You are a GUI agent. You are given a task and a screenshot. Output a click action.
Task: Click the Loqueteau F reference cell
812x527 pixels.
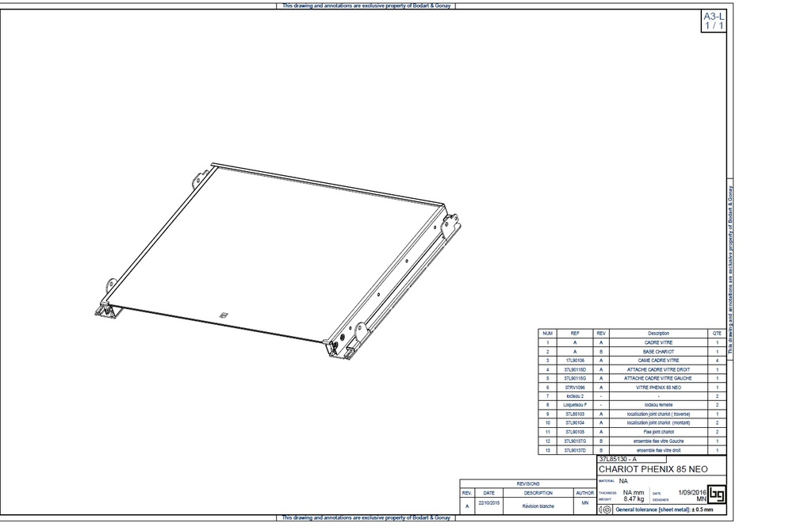(x=574, y=405)
